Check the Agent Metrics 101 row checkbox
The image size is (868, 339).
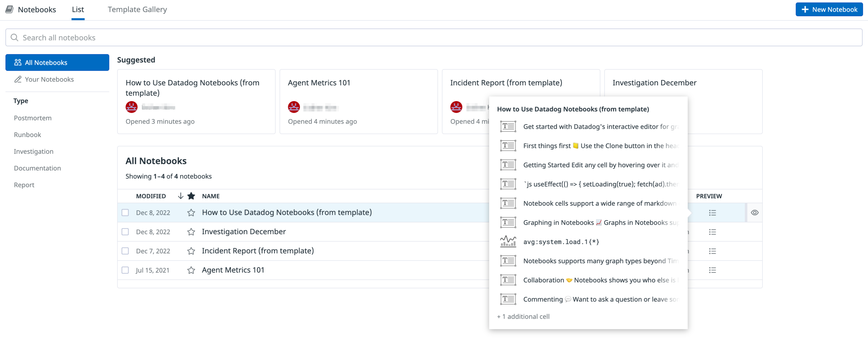[125, 270]
